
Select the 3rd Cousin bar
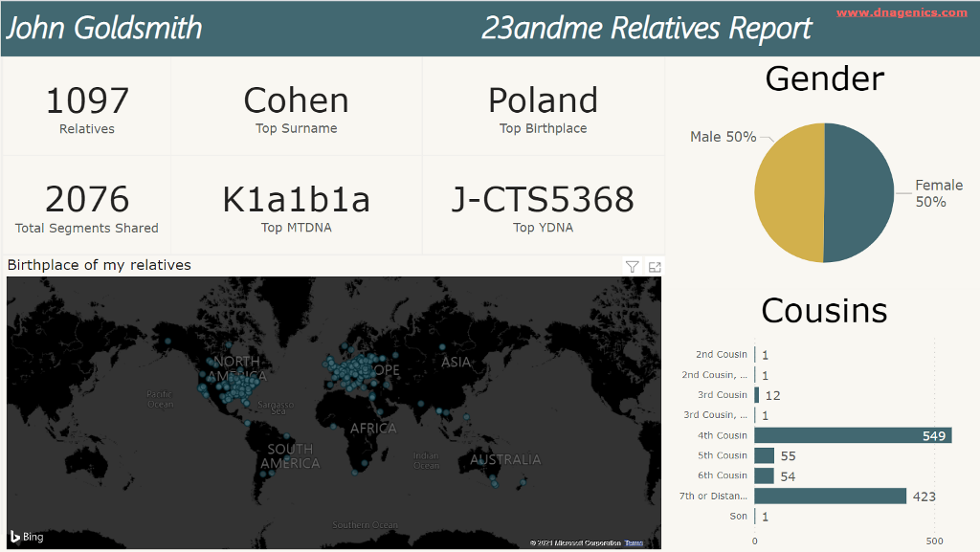[756, 395]
